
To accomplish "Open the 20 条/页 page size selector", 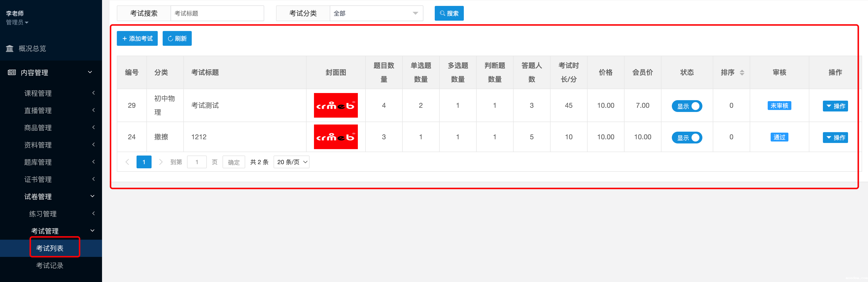I will click(x=292, y=162).
